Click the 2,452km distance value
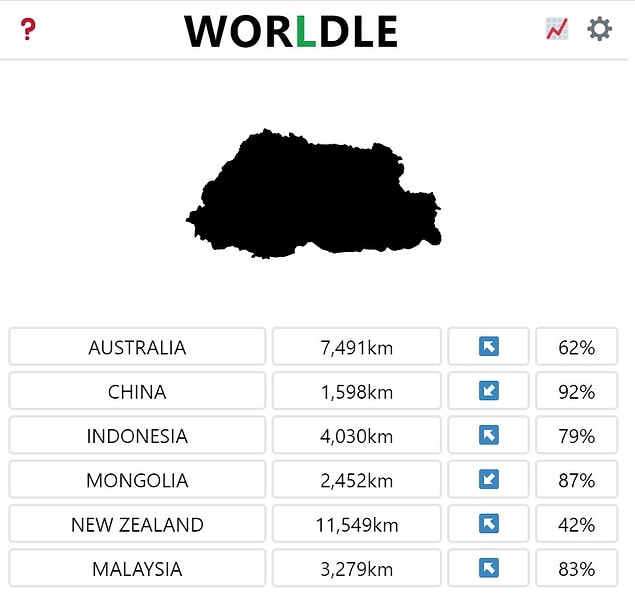 (x=357, y=479)
